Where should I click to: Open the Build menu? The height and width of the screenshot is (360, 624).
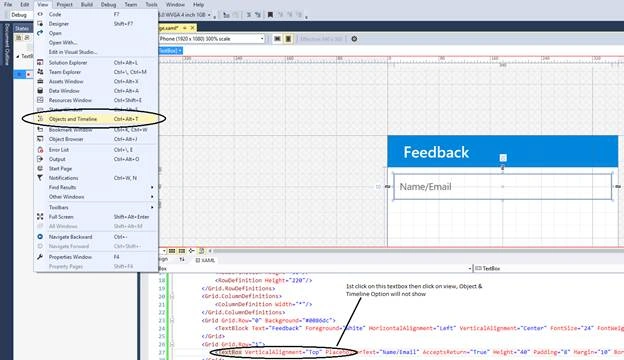[87, 5]
